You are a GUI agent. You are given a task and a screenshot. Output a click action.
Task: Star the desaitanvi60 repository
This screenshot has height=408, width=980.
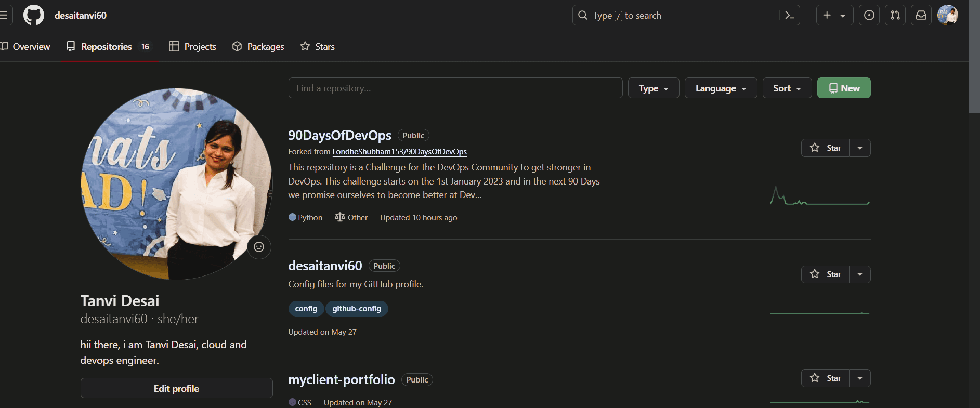point(825,274)
